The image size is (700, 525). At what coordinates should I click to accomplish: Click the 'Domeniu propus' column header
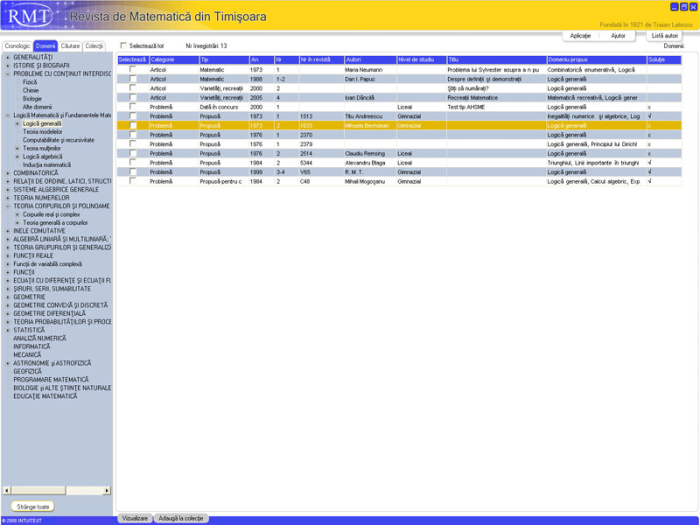click(596, 60)
